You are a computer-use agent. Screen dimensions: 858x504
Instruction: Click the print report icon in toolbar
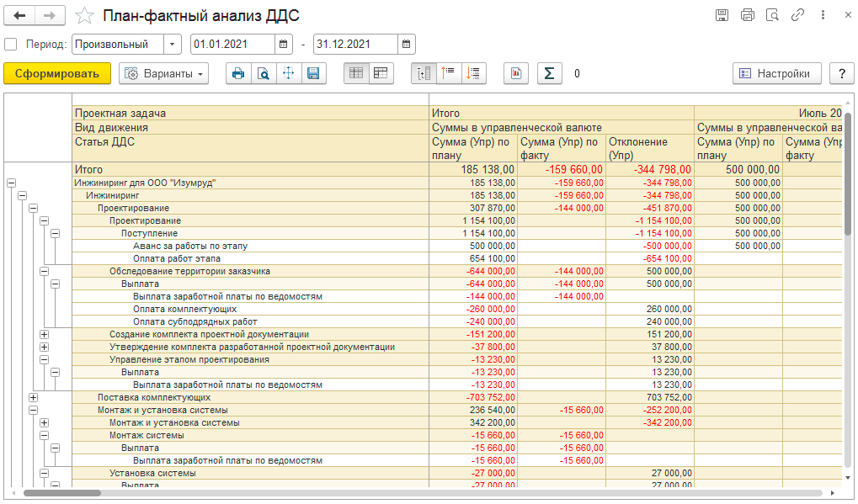[x=238, y=73]
